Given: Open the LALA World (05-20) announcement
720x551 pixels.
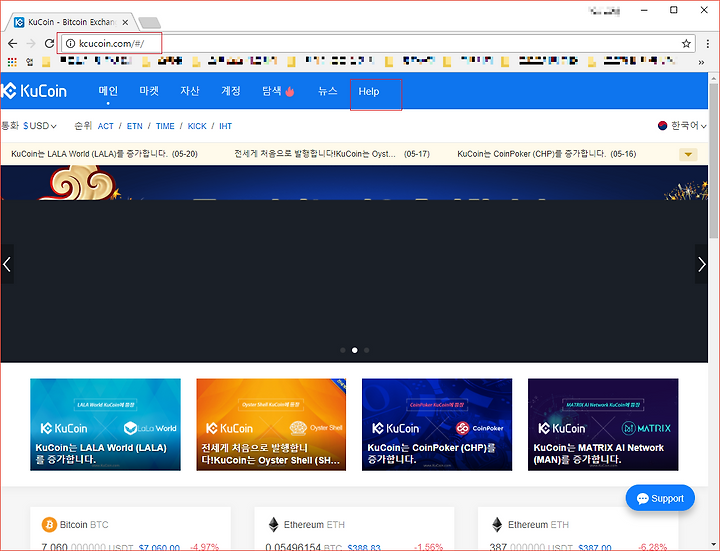Looking at the screenshot, I should (104, 154).
